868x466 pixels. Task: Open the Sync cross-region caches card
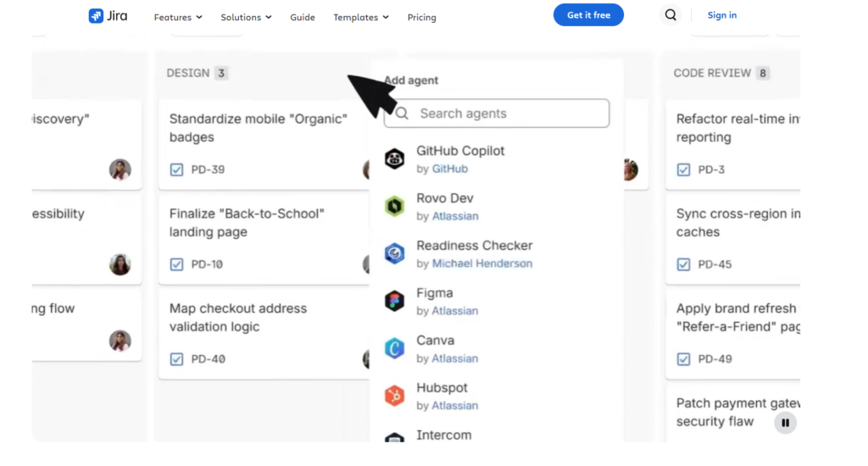coord(733,240)
